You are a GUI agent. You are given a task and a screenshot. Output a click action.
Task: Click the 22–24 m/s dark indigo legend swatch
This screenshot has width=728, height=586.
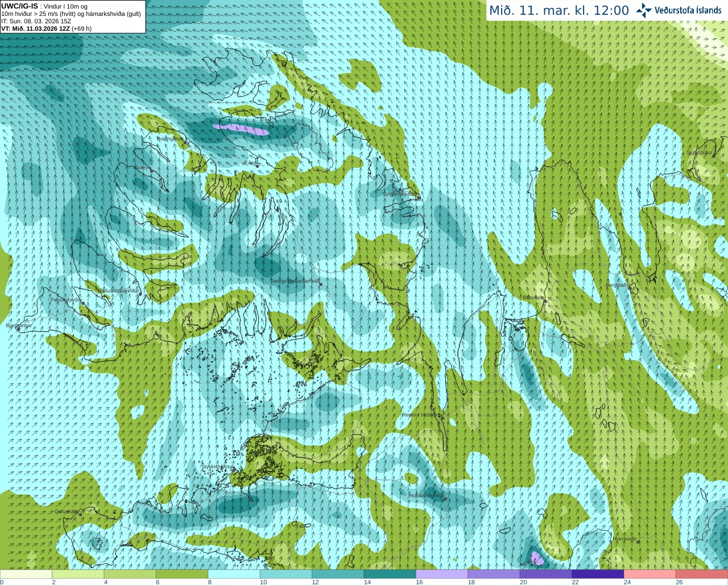(598, 574)
